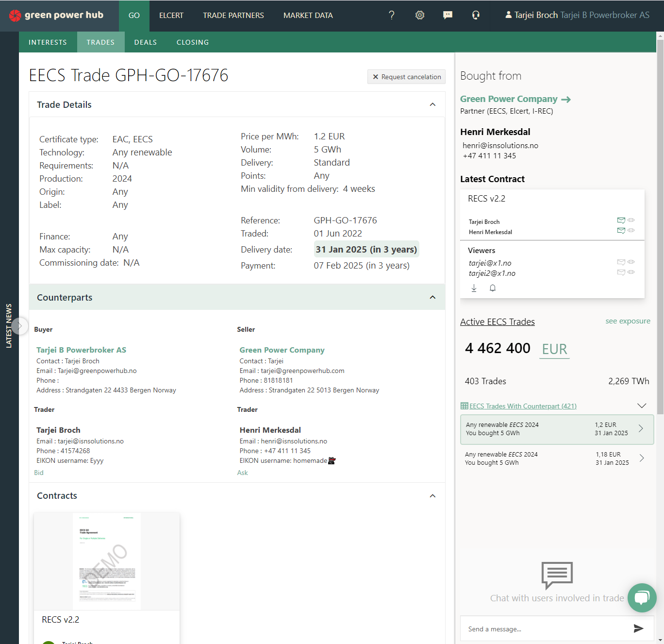Open the see exposure link

point(628,321)
